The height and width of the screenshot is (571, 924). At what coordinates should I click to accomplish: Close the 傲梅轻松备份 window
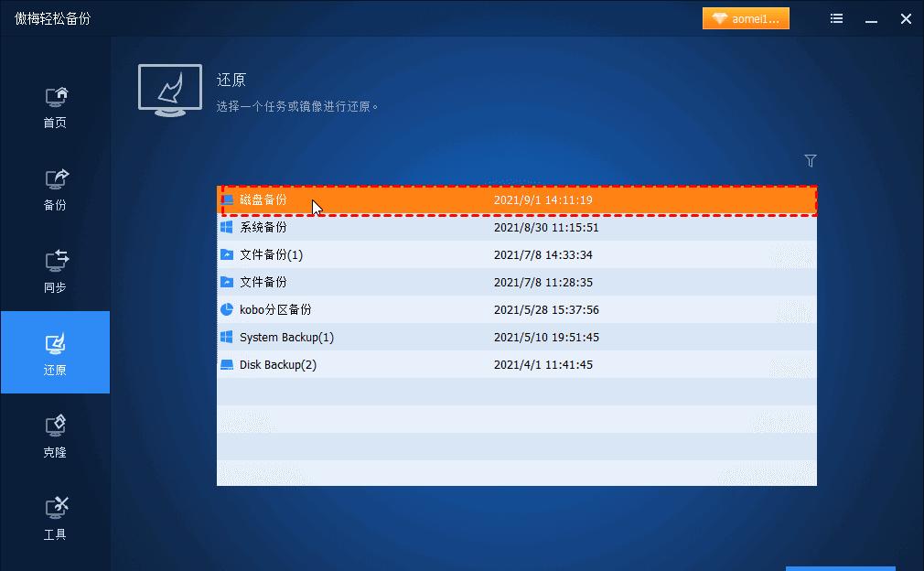[x=907, y=19]
